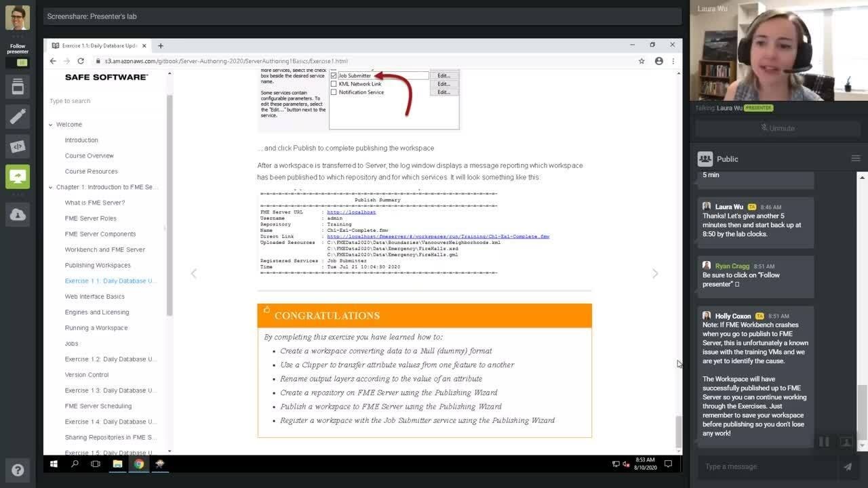Image resolution: width=868 pixels, height=488 pixels.
Task: Click the http://localhost link in Publish Summary
Action: [351, 212]
